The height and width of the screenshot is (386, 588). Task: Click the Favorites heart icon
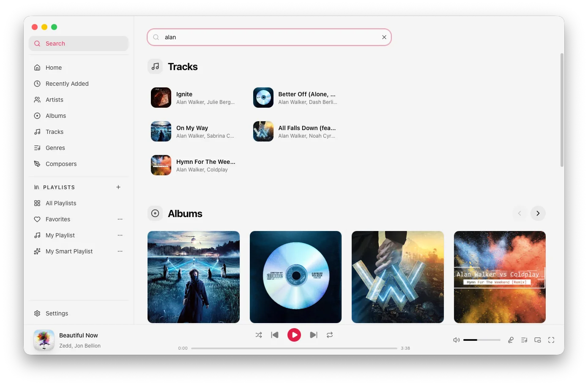(37, 219)
